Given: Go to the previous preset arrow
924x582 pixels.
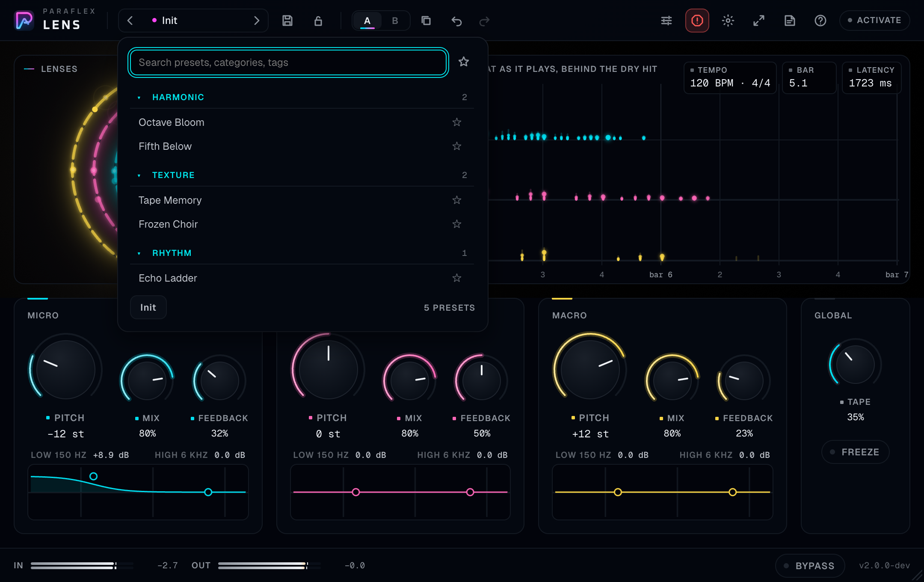Looking at the screenshot, I should [x=130, y=21].
